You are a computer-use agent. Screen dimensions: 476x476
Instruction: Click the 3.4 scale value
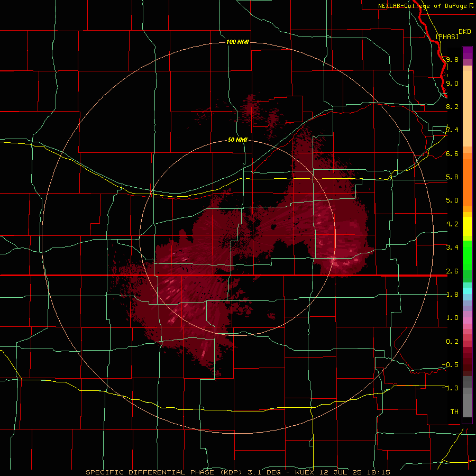coord(452,248)
